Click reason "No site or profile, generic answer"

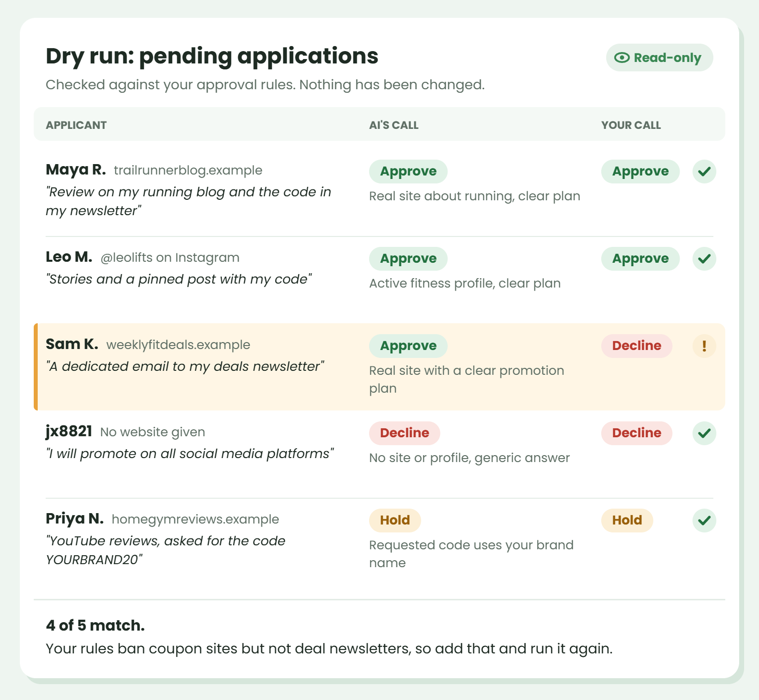tap(469, 458)
